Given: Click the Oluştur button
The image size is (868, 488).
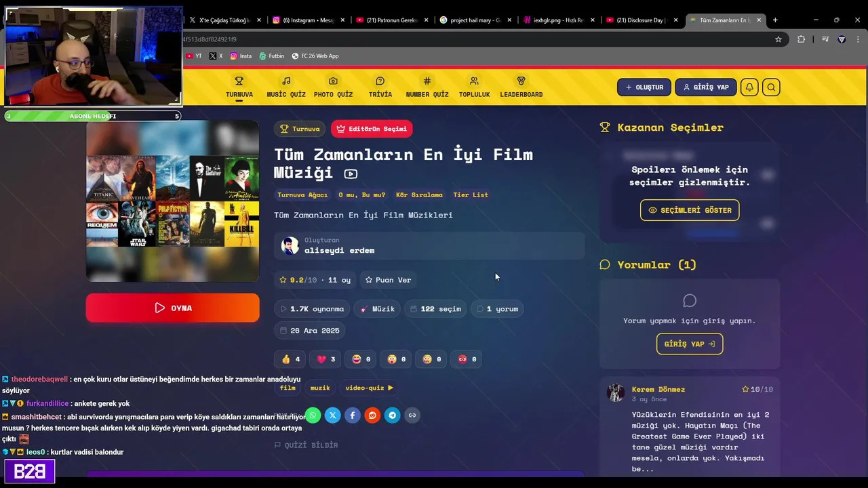Looking at the screenshot, I should point(644,87).
